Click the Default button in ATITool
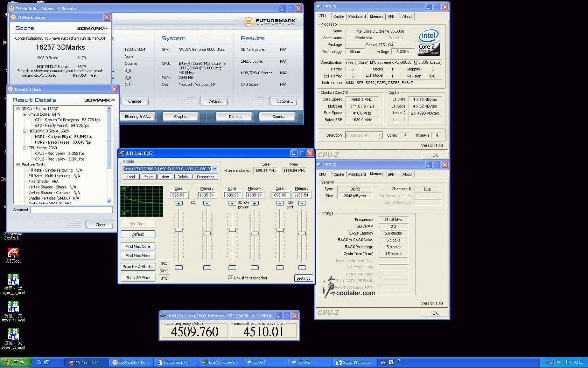The width and height of the screenshot is (588, 368). point(138,234)
